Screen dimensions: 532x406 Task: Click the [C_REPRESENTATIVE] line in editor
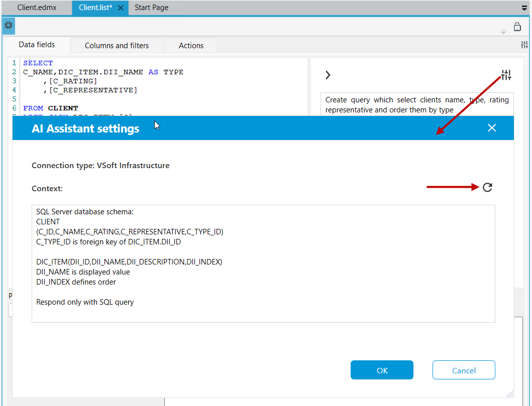pyautogui.click(x=90, y=90)
